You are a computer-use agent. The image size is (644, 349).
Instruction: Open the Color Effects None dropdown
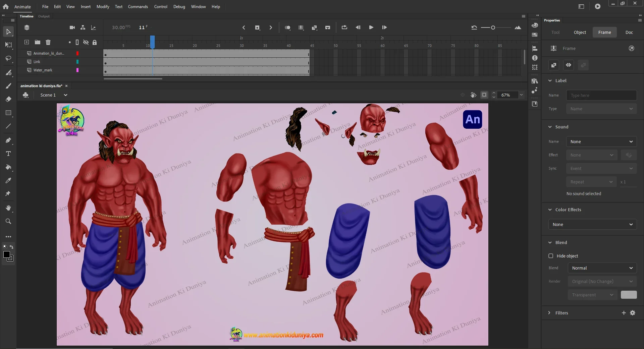592,224
